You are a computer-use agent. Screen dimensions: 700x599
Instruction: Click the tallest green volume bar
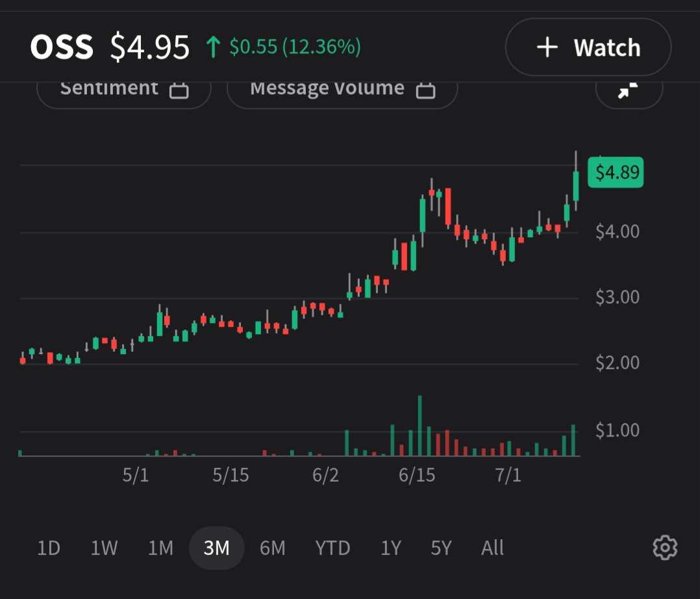click(x=419, y=426)
